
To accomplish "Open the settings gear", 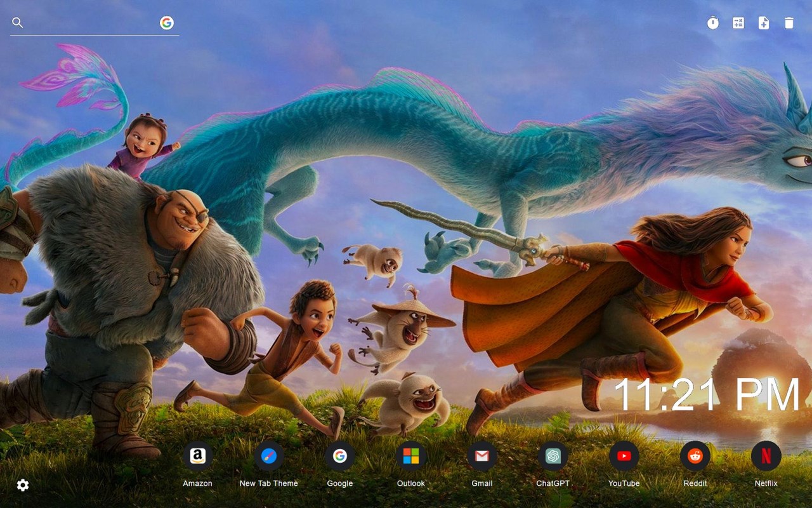I will pos(23,485).
